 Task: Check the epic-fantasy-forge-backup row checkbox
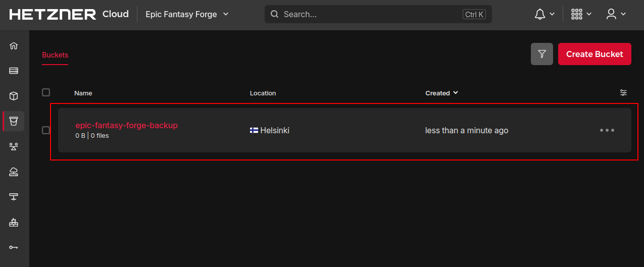(46, 130)
